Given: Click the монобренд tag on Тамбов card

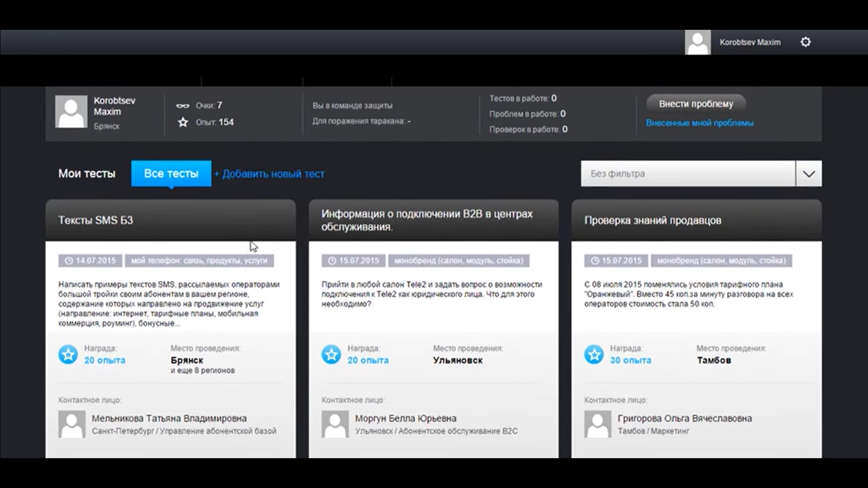Looking at the screenshot, I should click(x=722, y=261).
